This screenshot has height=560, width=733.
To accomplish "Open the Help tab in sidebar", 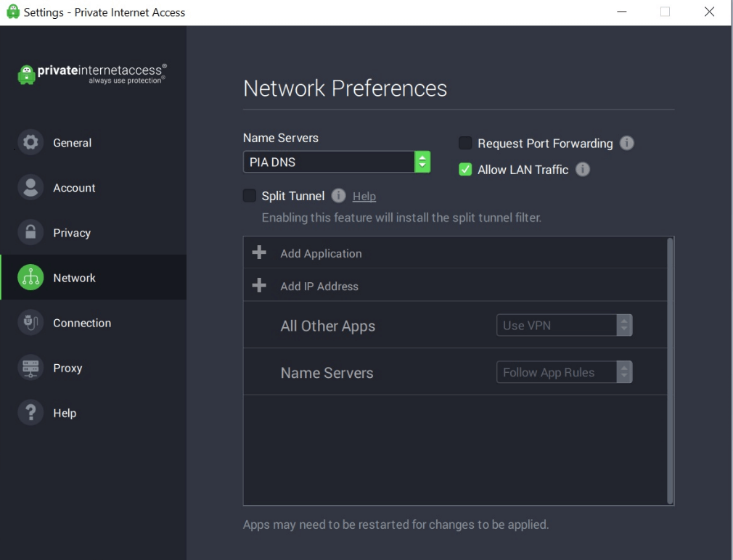I will pos(94,413).
